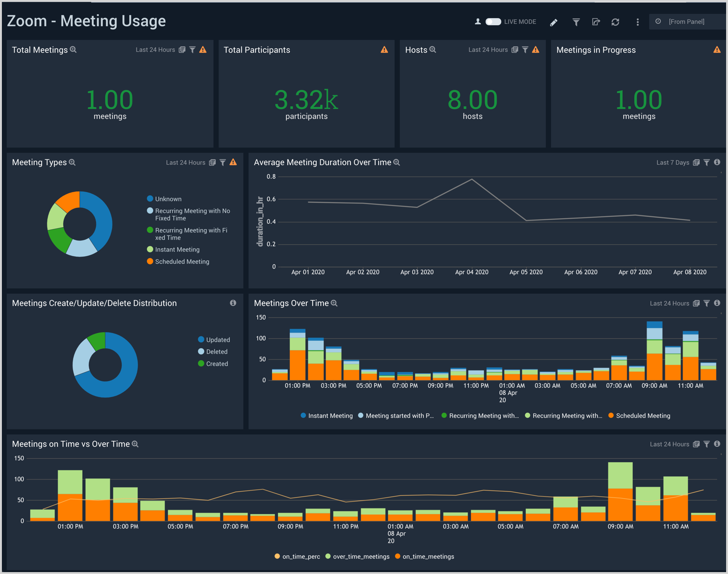This screenshot has width=728, height=574.
Task: Click the copy icon on the Hosts panel
Action: (515, 49)
